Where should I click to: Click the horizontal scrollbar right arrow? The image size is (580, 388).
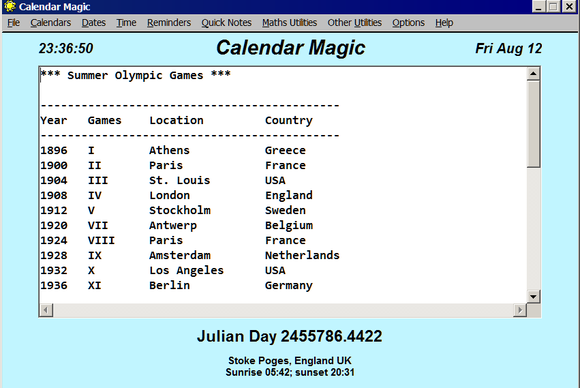[x=520, y=310]
